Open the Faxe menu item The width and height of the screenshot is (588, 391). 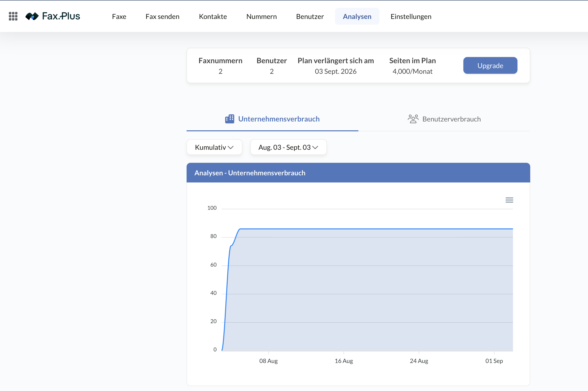coord(119,16)
